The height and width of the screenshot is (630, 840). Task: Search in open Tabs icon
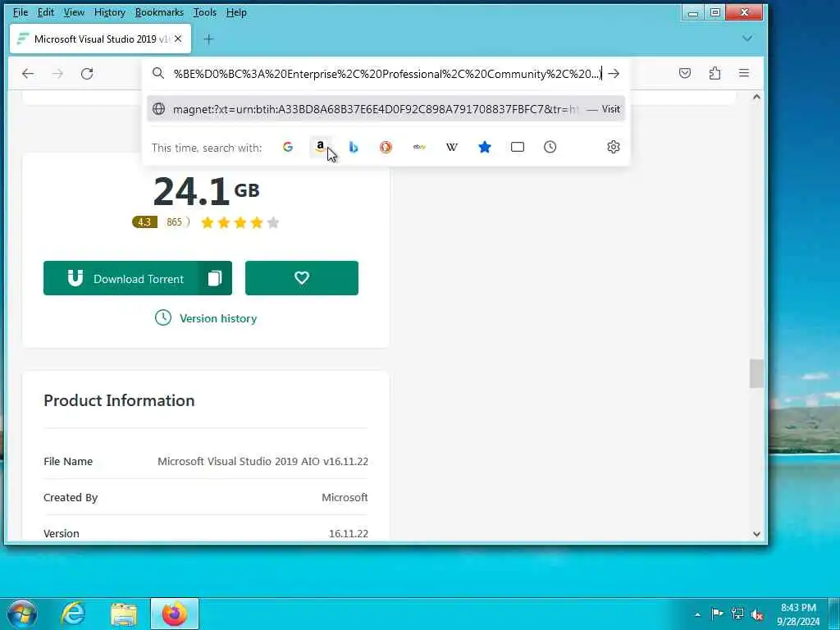tap(518, 147)
